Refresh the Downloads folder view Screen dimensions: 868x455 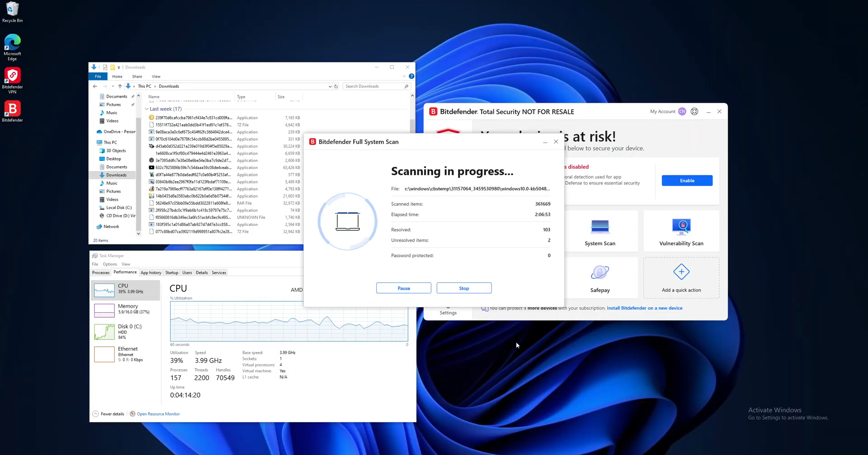coord(336,86)
